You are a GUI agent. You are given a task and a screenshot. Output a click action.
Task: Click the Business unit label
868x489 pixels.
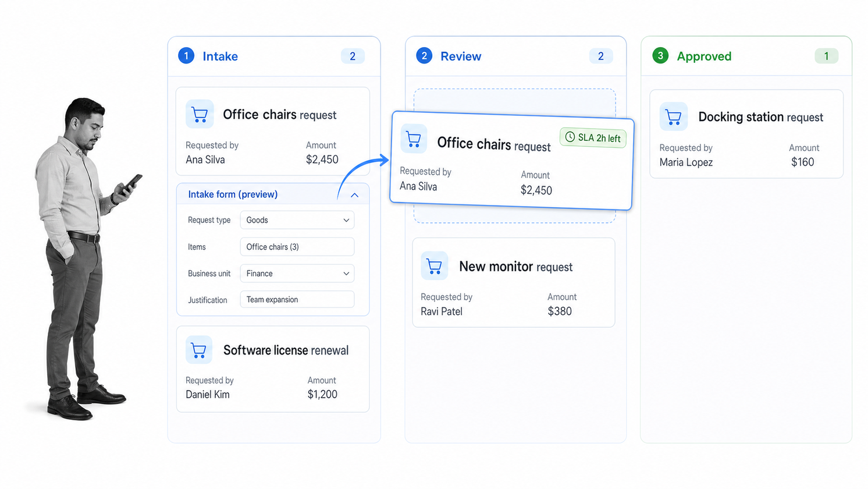click(x=209, y=274)
